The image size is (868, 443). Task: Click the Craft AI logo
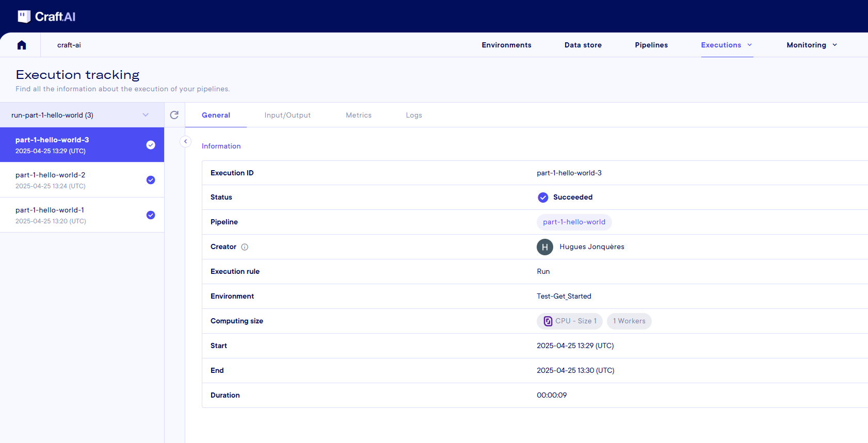coord(46,17)
